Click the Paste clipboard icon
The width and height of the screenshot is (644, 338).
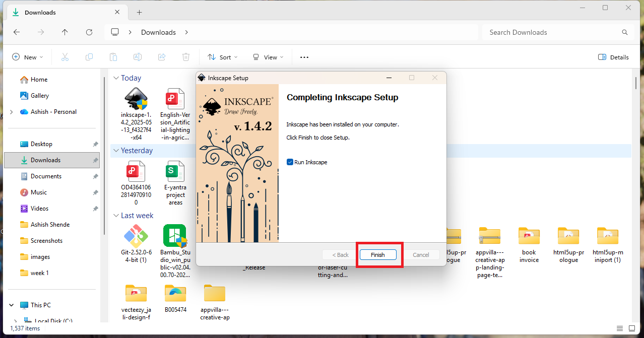coord(113,57)
